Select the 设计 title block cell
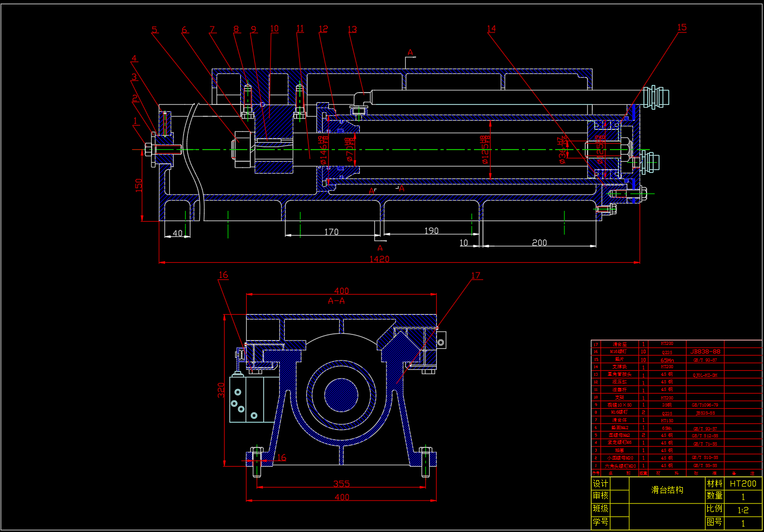The width and height of the screenshot is (764, 532). (600, 483)
